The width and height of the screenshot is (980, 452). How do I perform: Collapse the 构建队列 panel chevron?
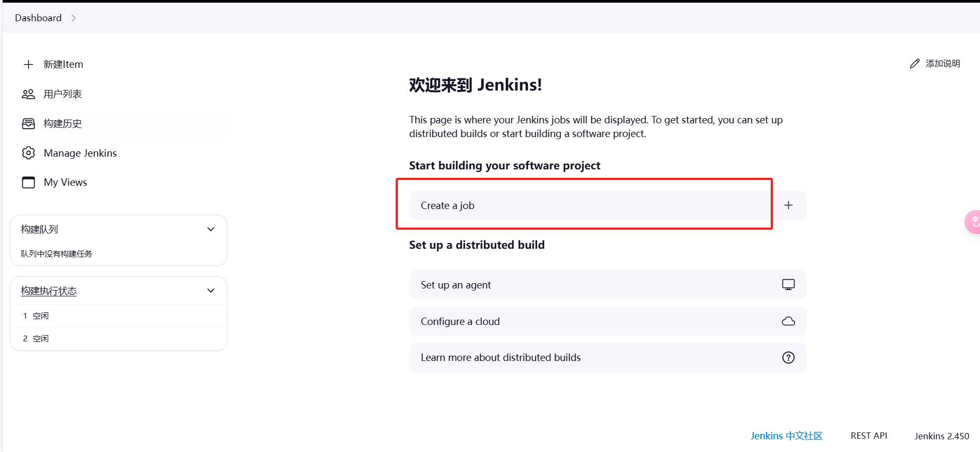pyautogui.click(x=211, y=229)
